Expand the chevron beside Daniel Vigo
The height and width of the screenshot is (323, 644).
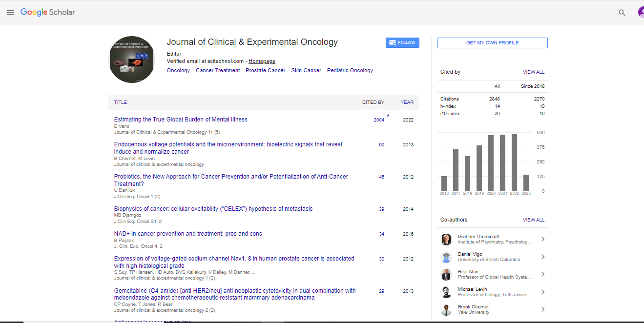point(543,257)
